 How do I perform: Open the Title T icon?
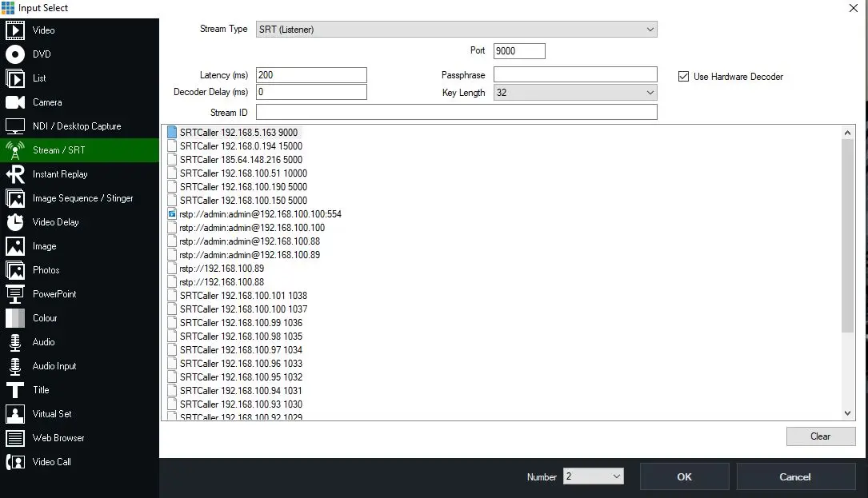(15, 390)
